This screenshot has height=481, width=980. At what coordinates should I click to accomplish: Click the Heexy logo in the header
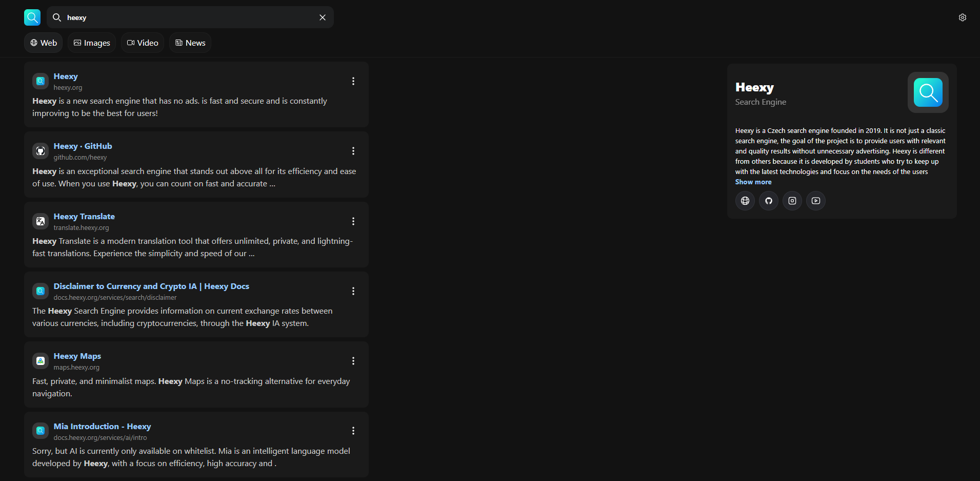(x=32, y=17)
